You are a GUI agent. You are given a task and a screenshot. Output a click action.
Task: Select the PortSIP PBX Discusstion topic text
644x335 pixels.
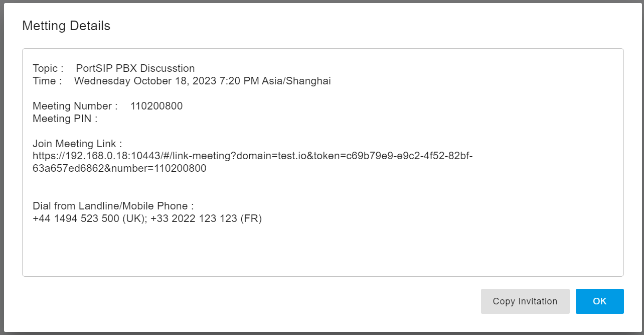point(135,68)
